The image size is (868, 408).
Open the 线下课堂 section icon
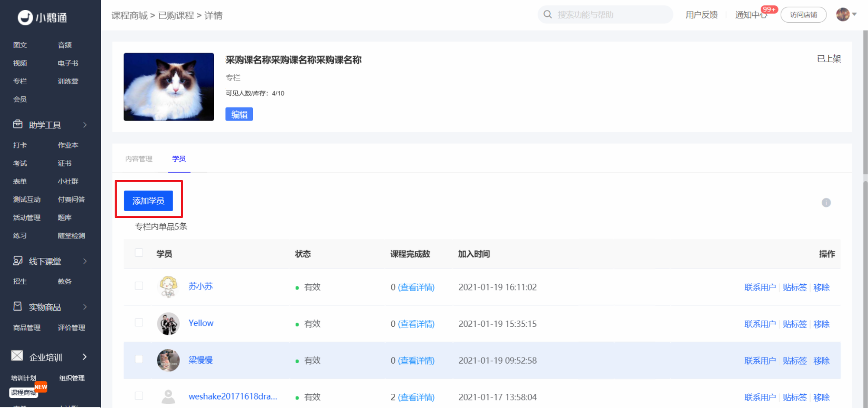pos(18,261)
